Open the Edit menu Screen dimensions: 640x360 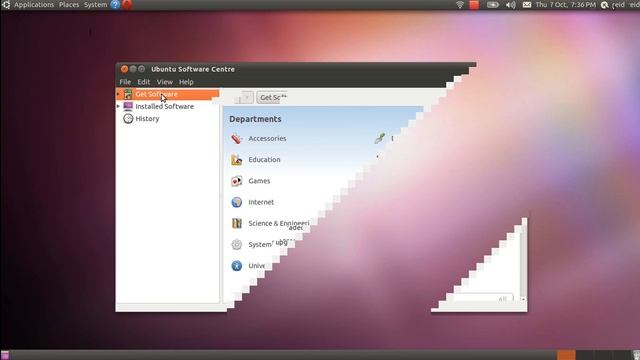144,82
